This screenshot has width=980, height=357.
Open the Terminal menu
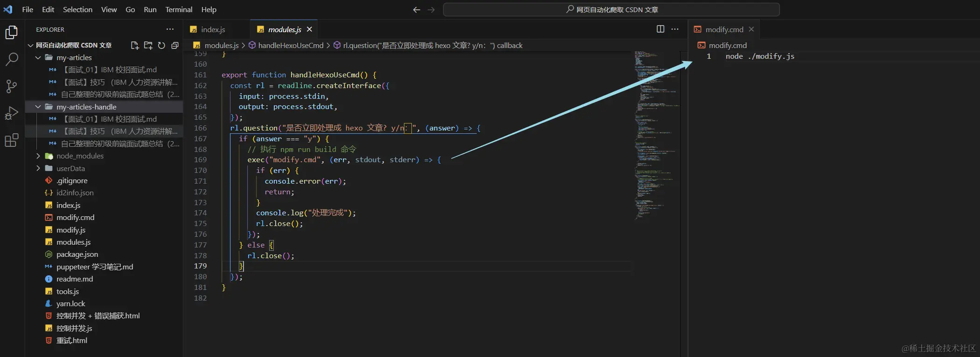click(179, 9)
